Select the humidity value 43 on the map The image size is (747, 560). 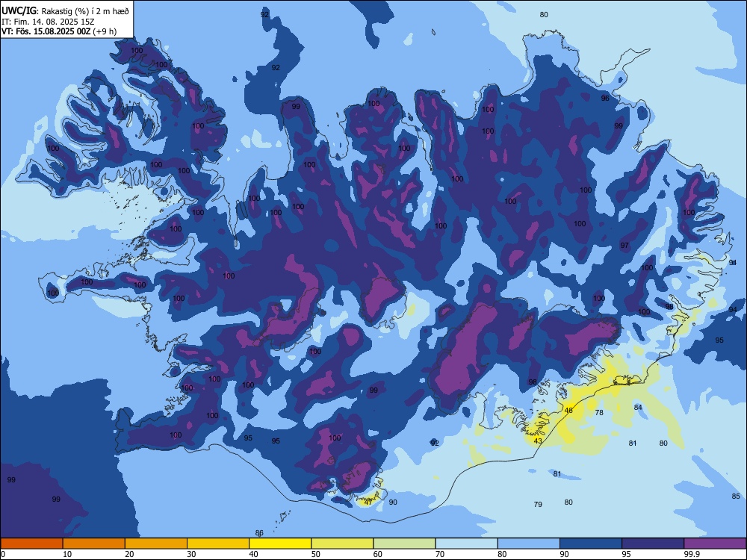[x=538, y=441]
